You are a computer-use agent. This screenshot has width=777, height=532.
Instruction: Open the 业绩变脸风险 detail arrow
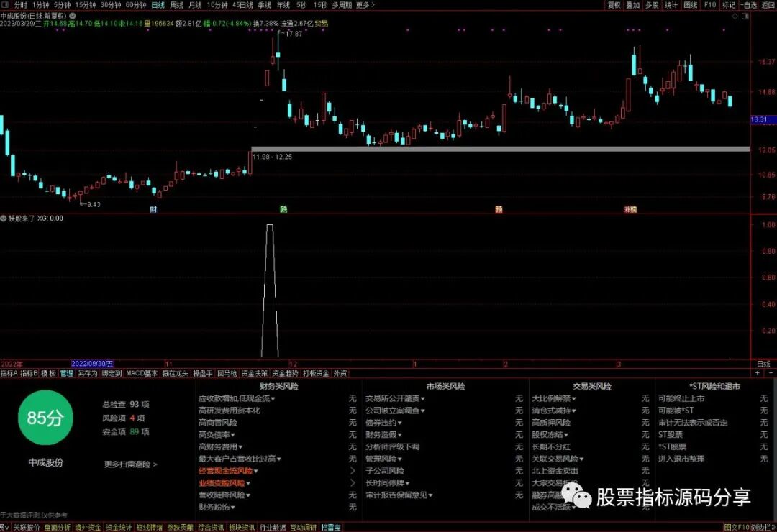coord(353,482)
